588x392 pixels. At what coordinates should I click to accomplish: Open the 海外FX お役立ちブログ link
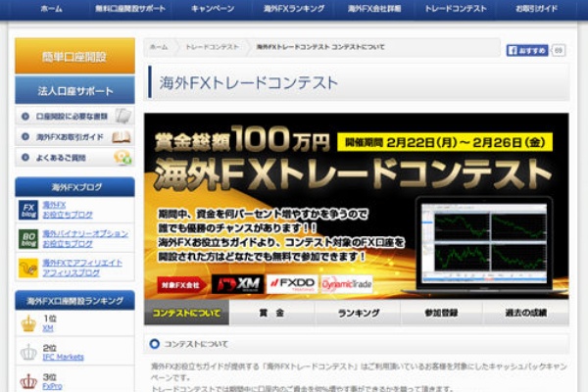(68, 210)
